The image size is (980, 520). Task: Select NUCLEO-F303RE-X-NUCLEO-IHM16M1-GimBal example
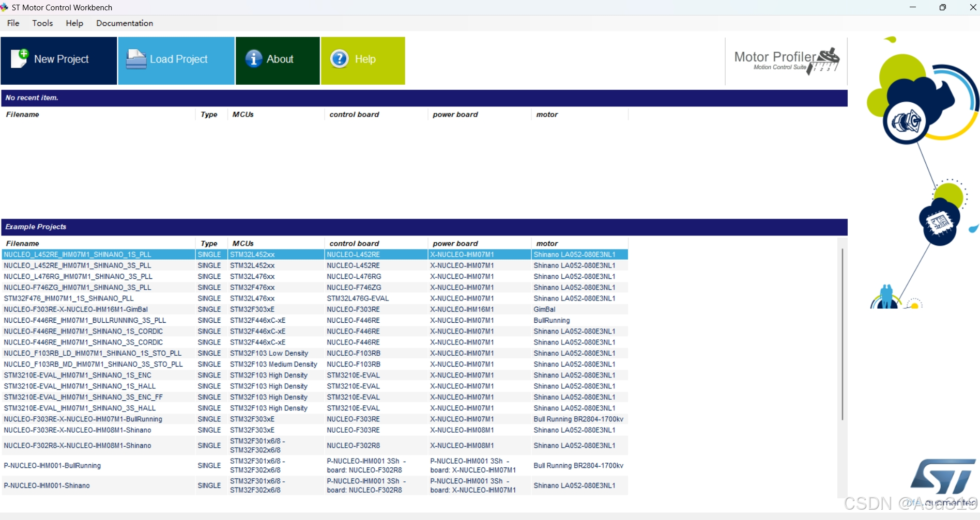click(x=315, y=309)
